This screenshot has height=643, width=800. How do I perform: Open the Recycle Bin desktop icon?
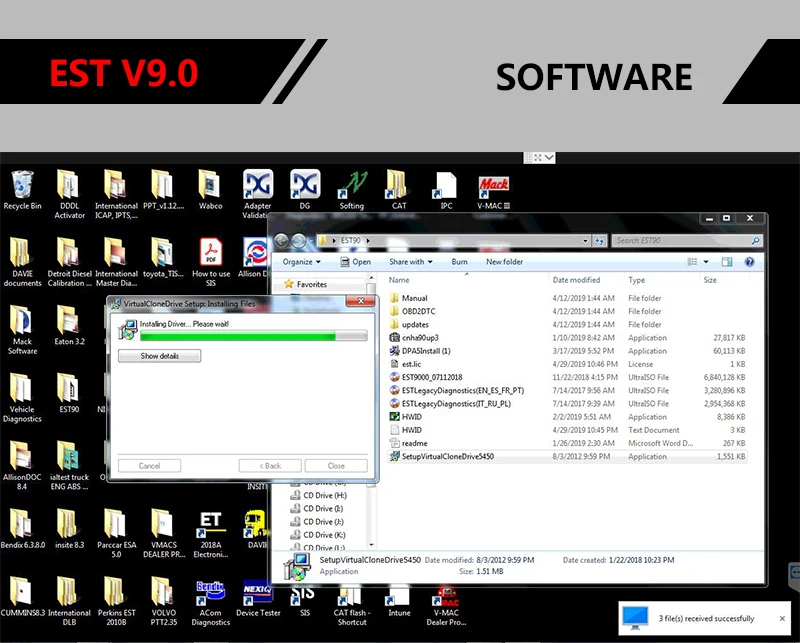22,190
